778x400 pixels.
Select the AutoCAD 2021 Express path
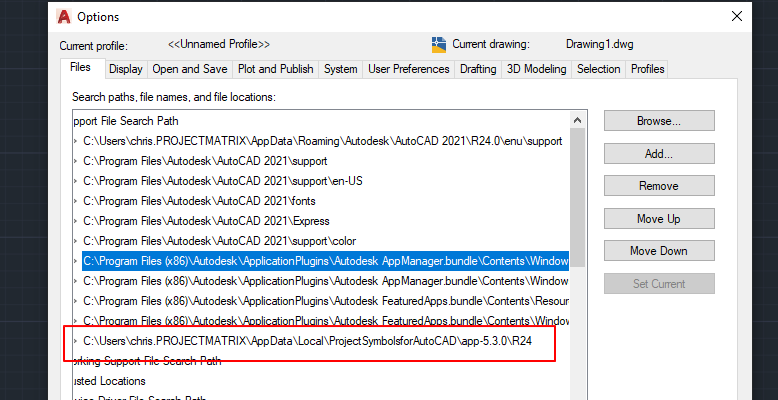click(x=206, y=221)
